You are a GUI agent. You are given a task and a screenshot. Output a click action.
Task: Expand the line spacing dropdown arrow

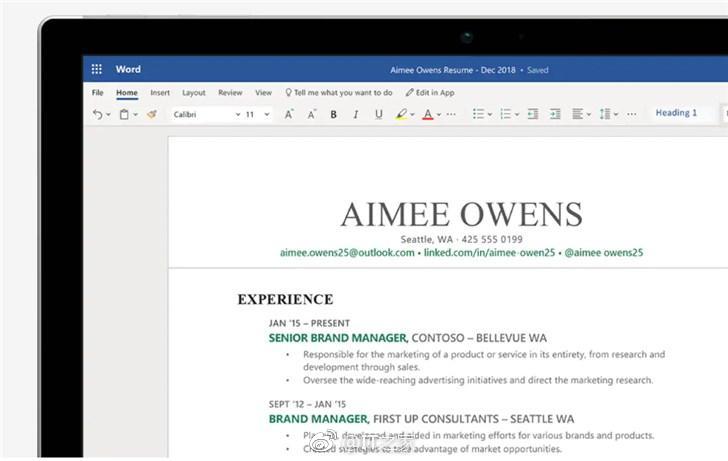(616, 115)
